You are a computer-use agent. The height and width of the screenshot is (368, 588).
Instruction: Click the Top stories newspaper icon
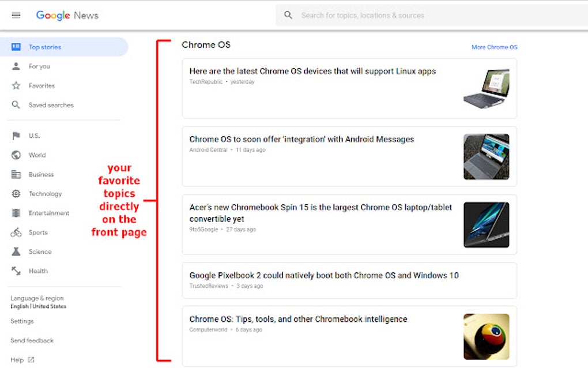coord(16,47)
